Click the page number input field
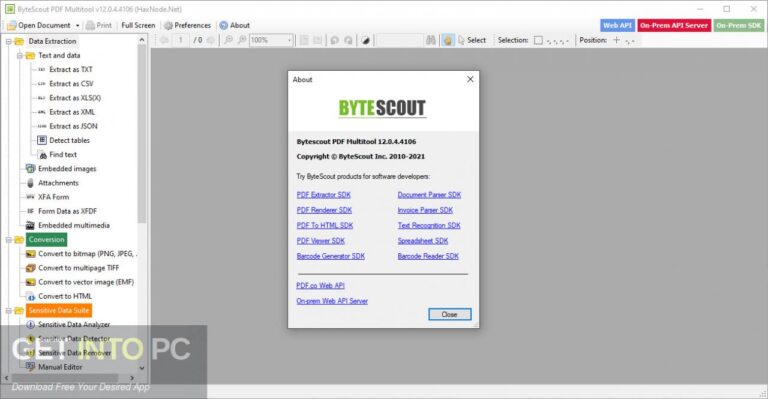Viewport: 768px width, 399px height. (x=181, y=41)
